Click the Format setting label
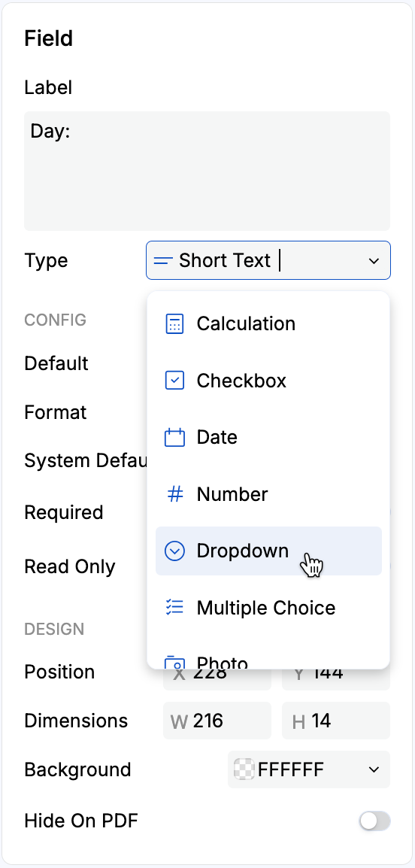The height and width of the screenshot is (868, 415). 56,412
